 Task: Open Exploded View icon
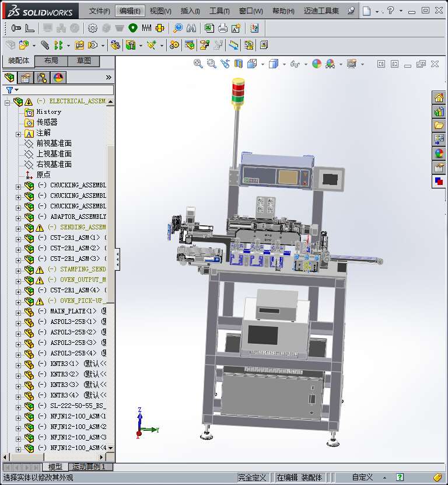point(204,45)
